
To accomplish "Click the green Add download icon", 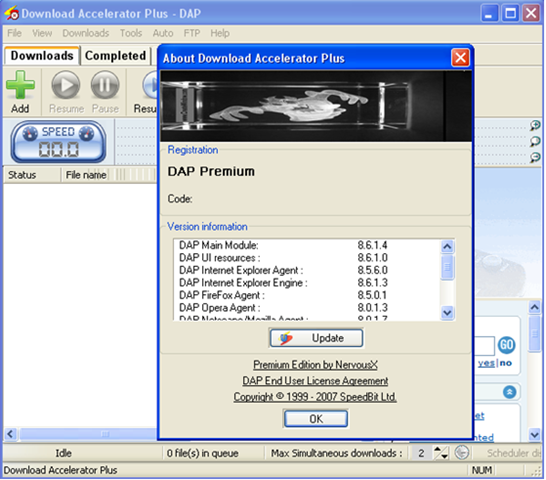I will coord(20,84).
